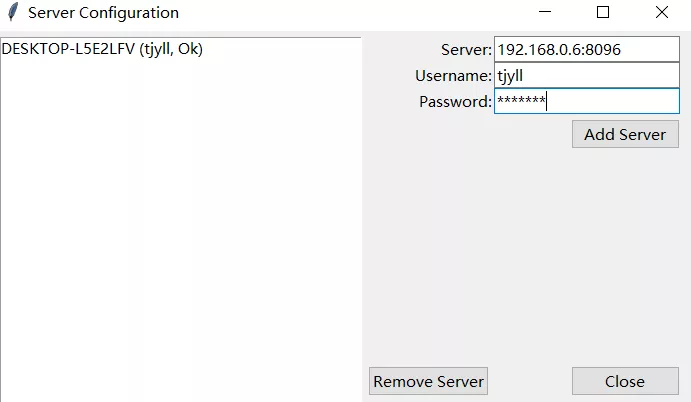Focus the Username input field
This screenshot has width=691, height=402.
[587, 75]
